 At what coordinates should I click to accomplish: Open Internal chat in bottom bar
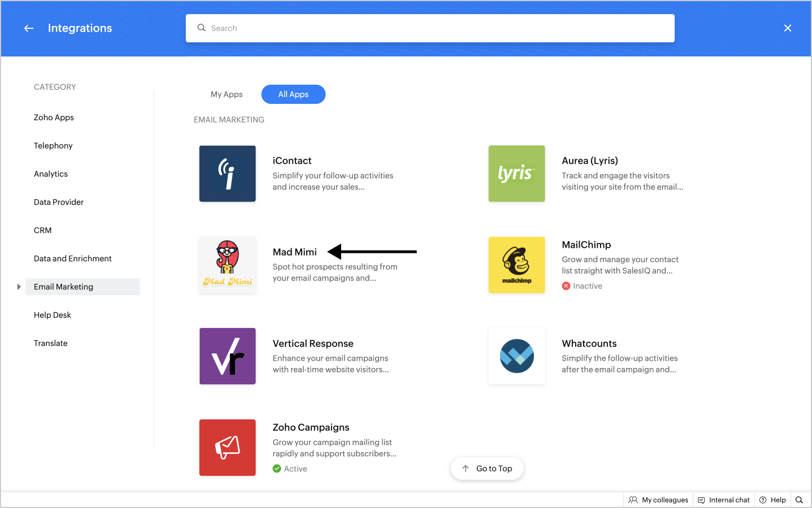[x=724, y=500]
